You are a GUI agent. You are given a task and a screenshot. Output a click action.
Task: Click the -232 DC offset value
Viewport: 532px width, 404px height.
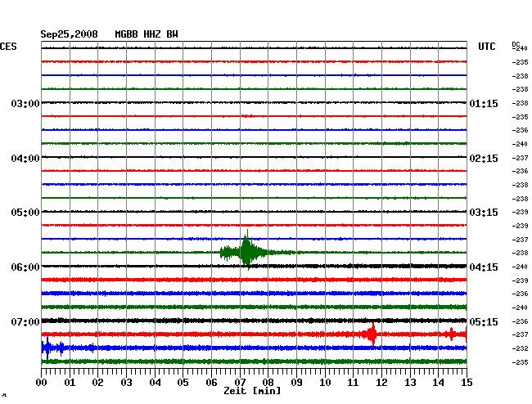pos(520,348)
